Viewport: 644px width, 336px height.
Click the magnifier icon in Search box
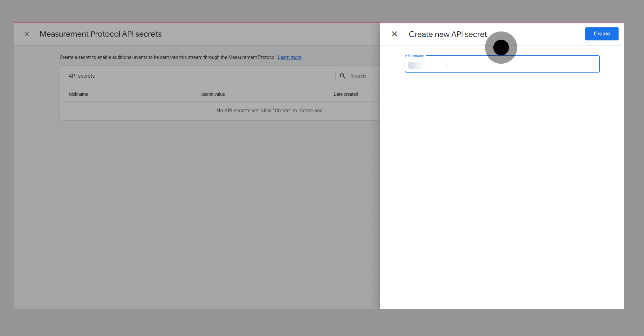coord(343,76)
